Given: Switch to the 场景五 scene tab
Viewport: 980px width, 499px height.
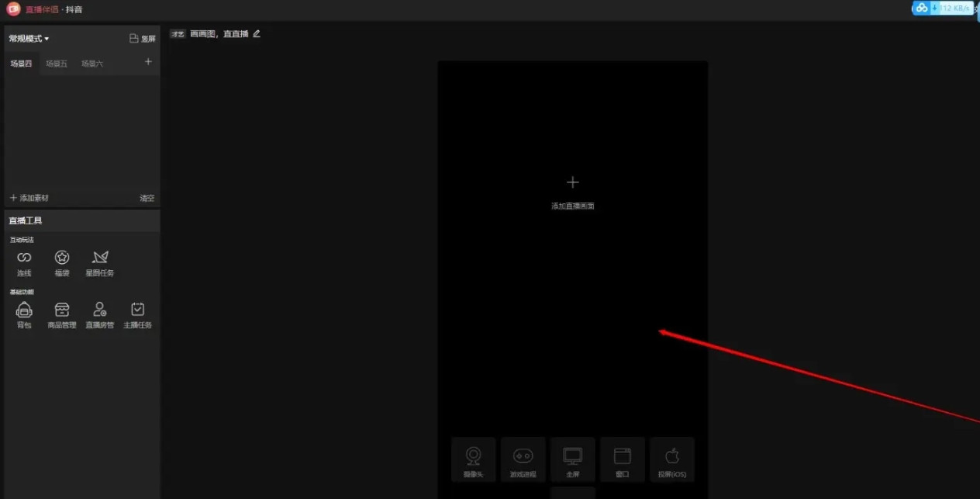Looking at the screenshot, I should (57, 64).
